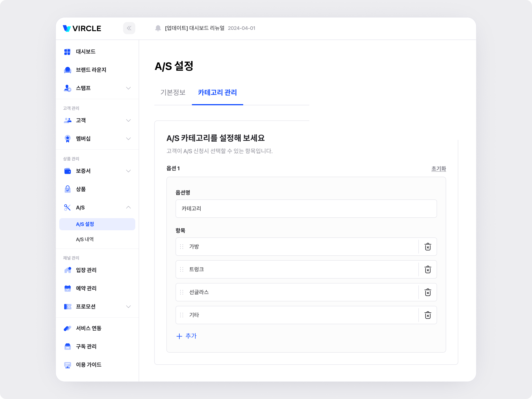This screenshot has height=399, width=532.
Task: Expand the 프로모션 submenu
Action: [x=128, y=307]
